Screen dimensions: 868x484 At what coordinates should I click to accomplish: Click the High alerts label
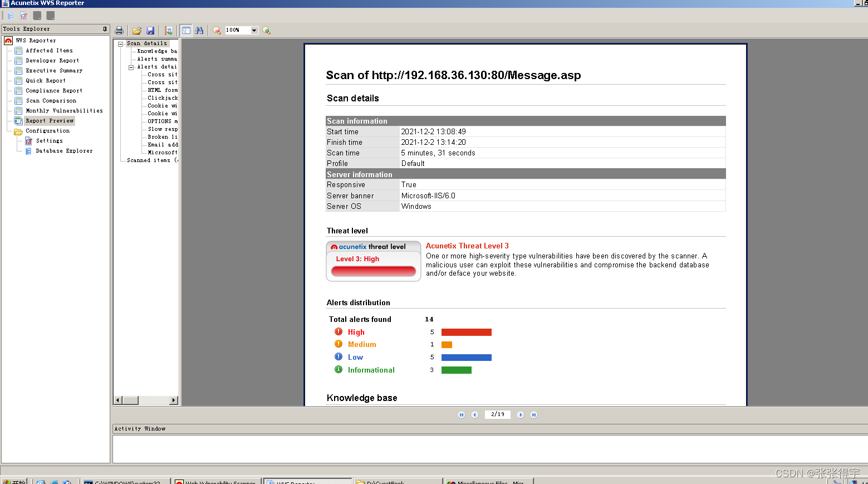356,333
